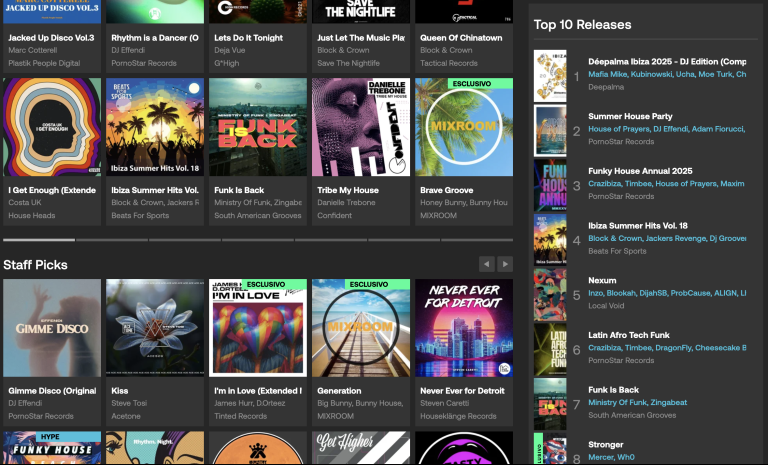The width and height of the screenshot is (768, 465).
Task: Open the Tribe My House title link
Action: tap(348, 190)
